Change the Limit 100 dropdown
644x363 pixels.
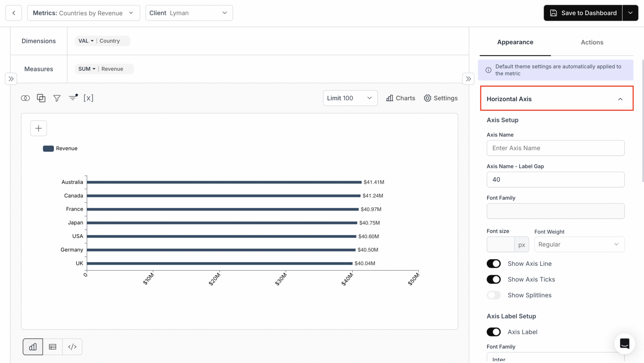pyautogui.click(x=350, y=98)
